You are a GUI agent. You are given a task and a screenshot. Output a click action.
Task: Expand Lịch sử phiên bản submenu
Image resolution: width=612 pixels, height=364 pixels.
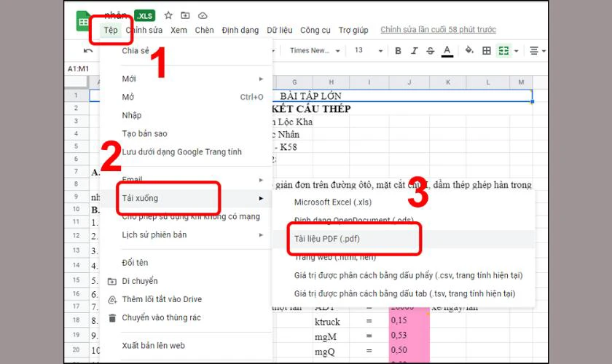pyautogui.click(x=186, y=235)
